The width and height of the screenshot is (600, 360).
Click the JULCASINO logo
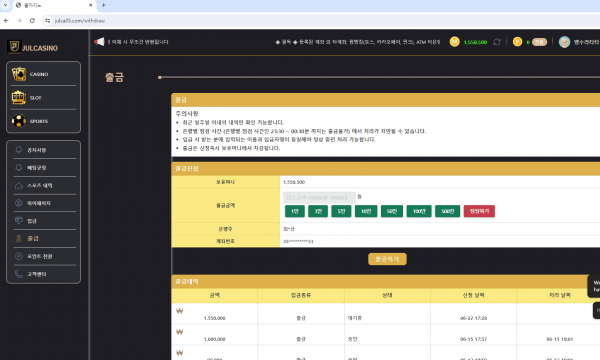point(33,47)
